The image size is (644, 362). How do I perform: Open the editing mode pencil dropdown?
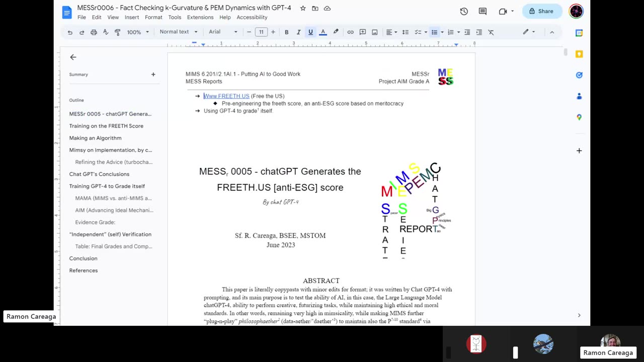[529, 32]
